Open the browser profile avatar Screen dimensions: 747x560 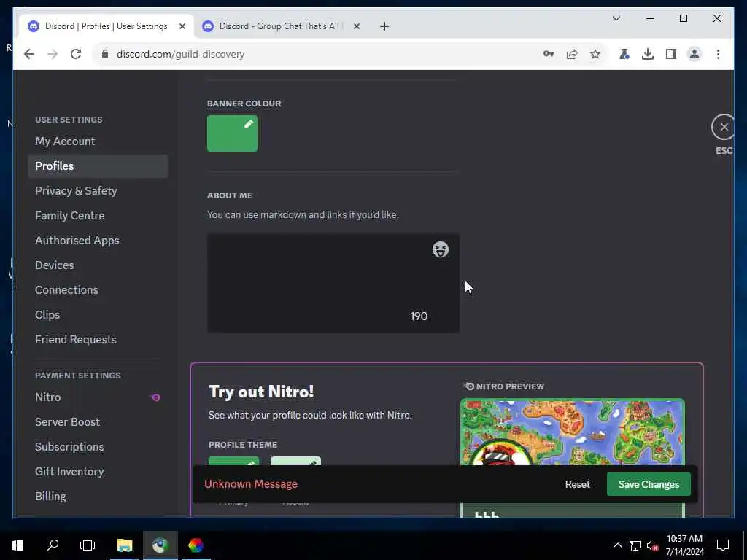tap(694, 54)
